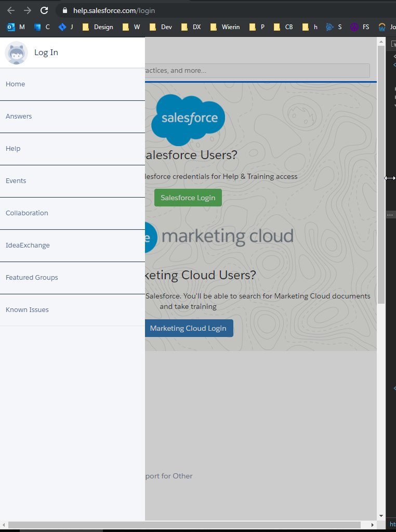The height and width of the screenshot is (532, 396).
Task: Click the marketing cloud logo
Action: pyautogui.click(x=219, y=237)
